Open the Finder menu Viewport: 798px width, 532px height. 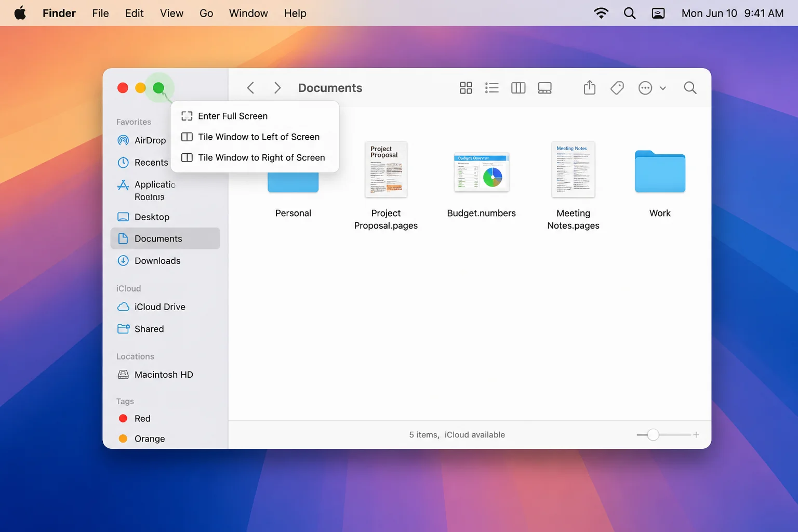click(x=59, y=13)
